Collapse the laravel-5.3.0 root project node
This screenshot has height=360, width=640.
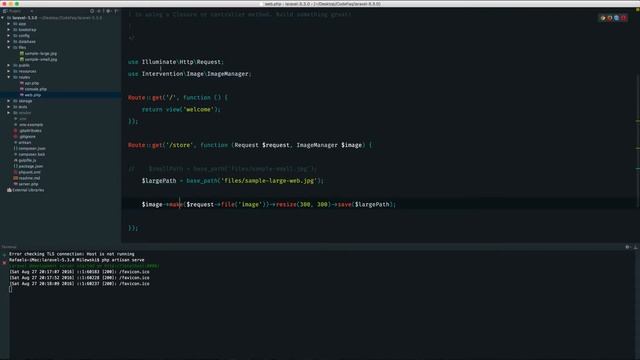(x=3, y=18)
